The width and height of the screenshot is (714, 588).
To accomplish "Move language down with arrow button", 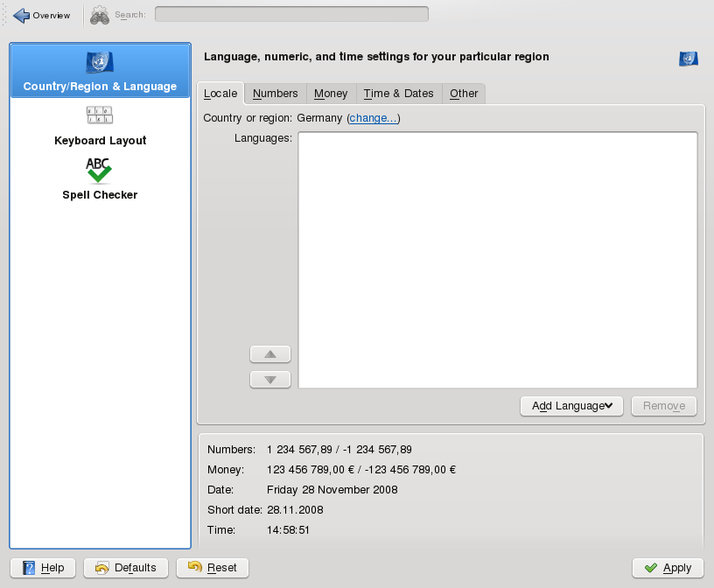I will tap(270, 380).
